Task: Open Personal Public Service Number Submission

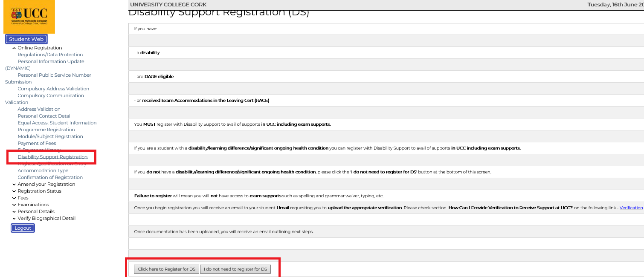Action: [48, 78]
